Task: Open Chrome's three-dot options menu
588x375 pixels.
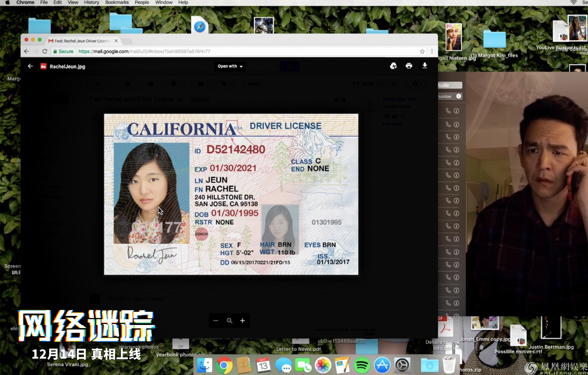Action: coord(432,51)
